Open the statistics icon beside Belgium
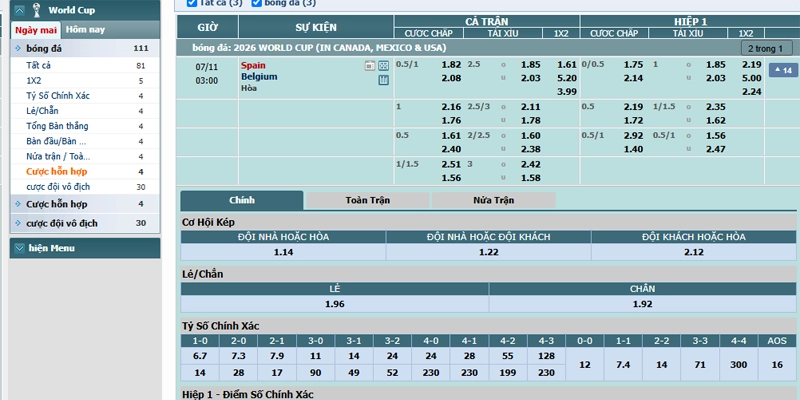 [x=384, y=80]
